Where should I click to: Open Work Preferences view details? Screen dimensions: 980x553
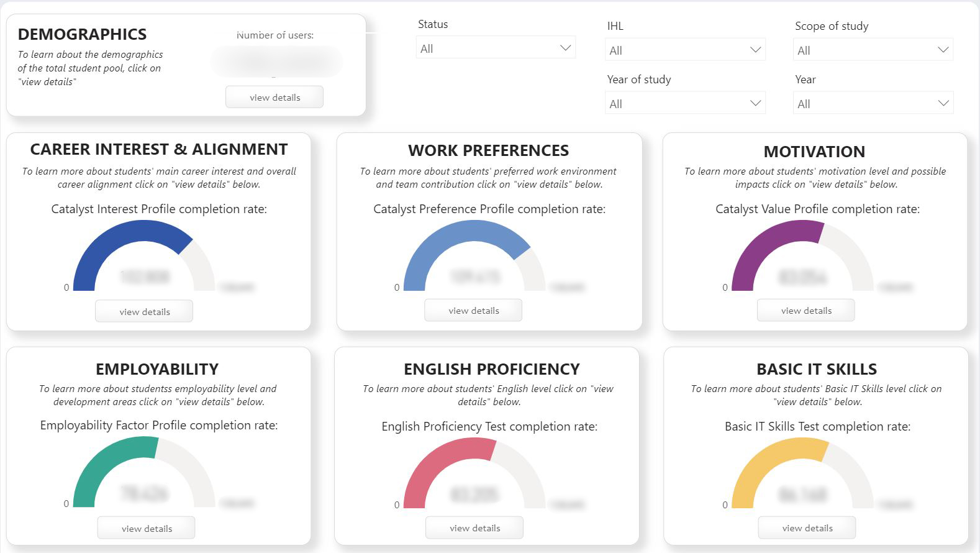473,310
